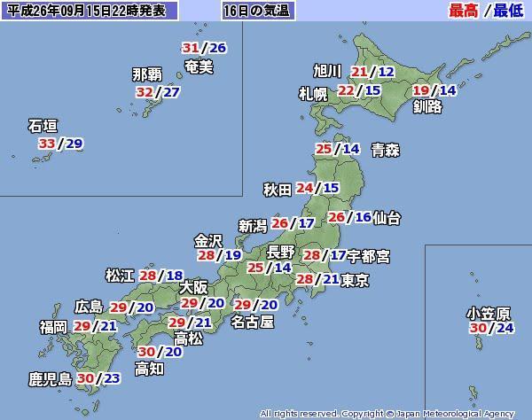The width and height of the screenshot is (532, 420).
Task: Click the blue 最低 legend label
Action: 508,11
